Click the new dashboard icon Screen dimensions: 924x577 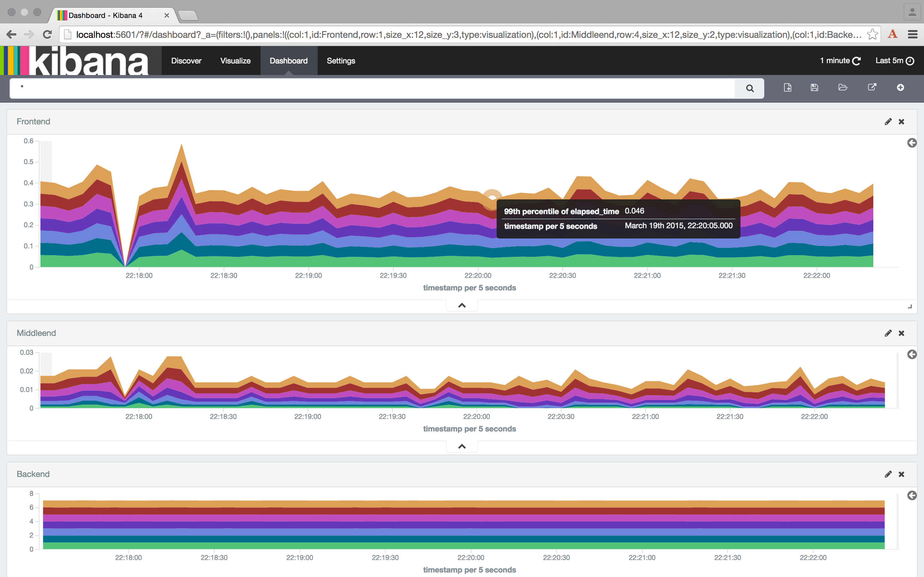tap(787, 88)
